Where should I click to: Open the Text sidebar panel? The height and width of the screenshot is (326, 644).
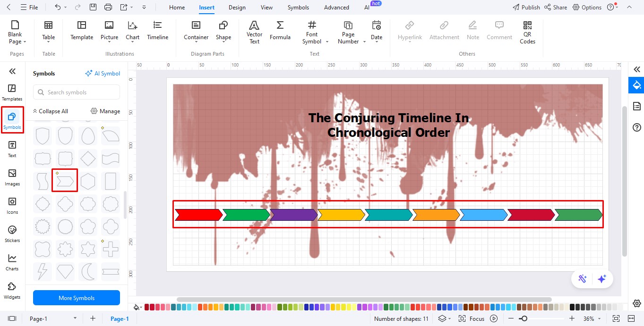(12, 149)
